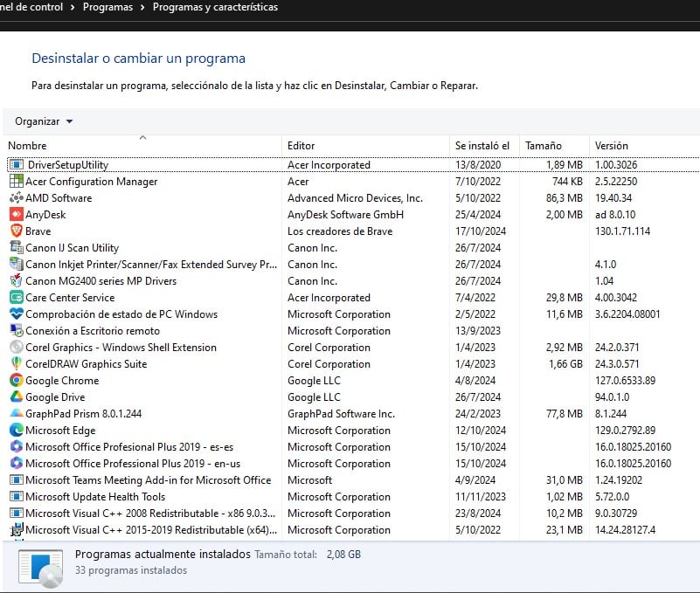Select the GraphPad Prism 8.0.1.244 name
700x593 pixels.
(84, 414)
